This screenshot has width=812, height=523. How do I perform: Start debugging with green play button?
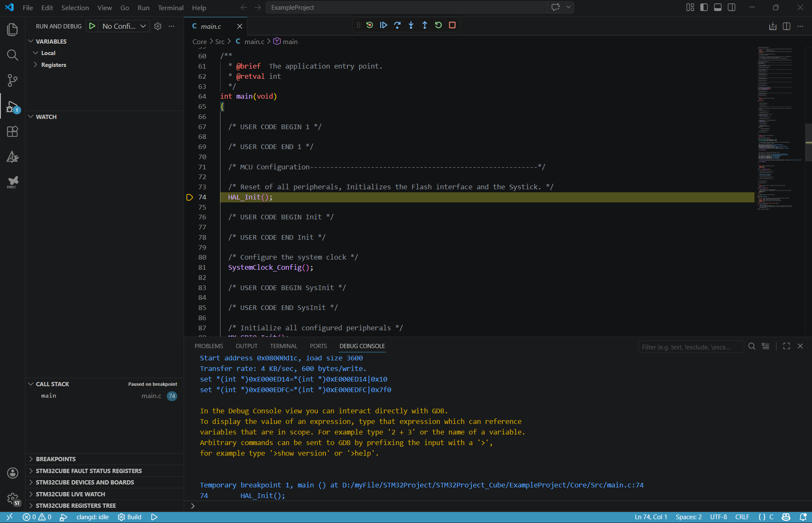click(x=92, y=26)
